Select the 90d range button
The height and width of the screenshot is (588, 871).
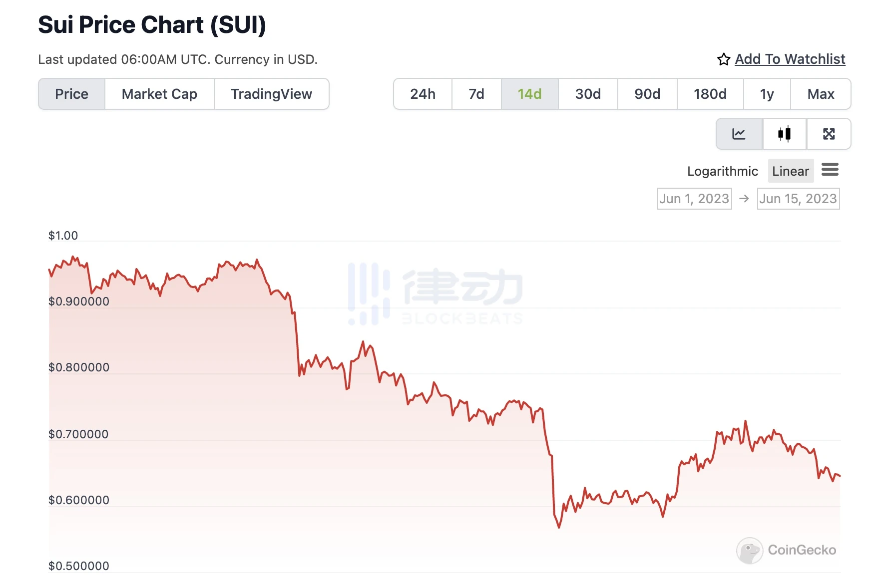coord(647,94)
